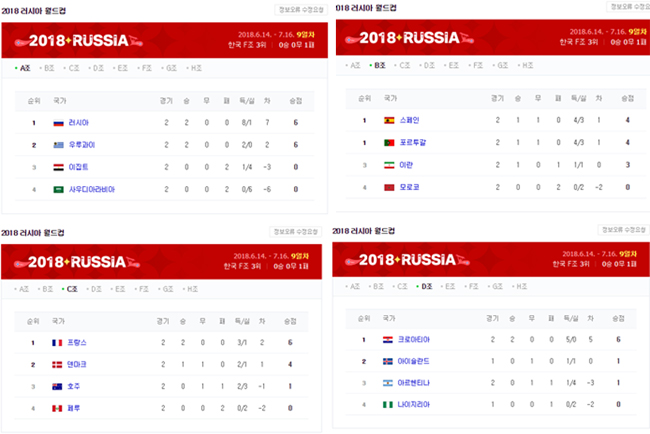Open the 아르헨티나 team link
Screen dimensions: 650x434
[413, 383]
